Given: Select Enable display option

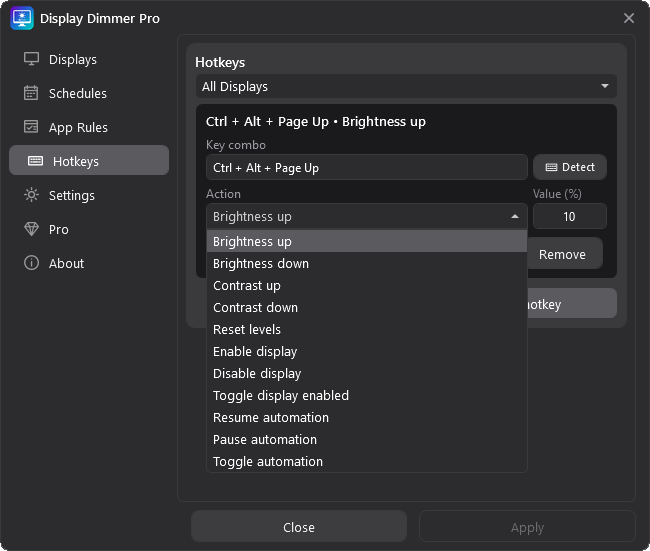Looking at the screenshot, I should [x=367, y=352].
